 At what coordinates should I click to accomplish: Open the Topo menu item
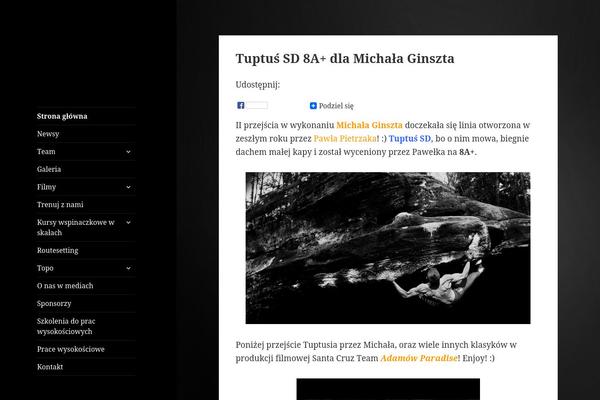(45, 268)
